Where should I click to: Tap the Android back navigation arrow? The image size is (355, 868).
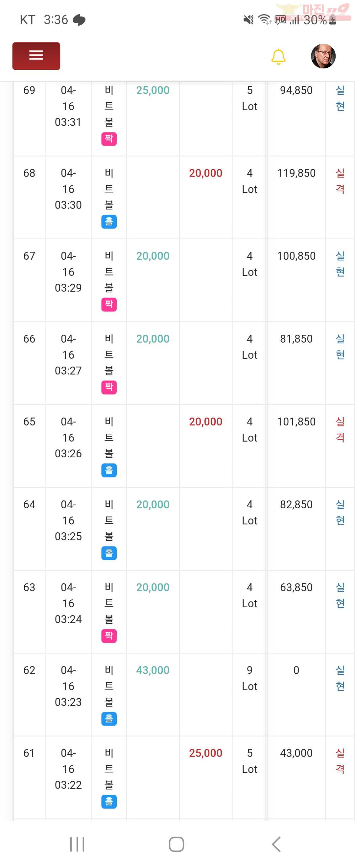tap(276, 844)
